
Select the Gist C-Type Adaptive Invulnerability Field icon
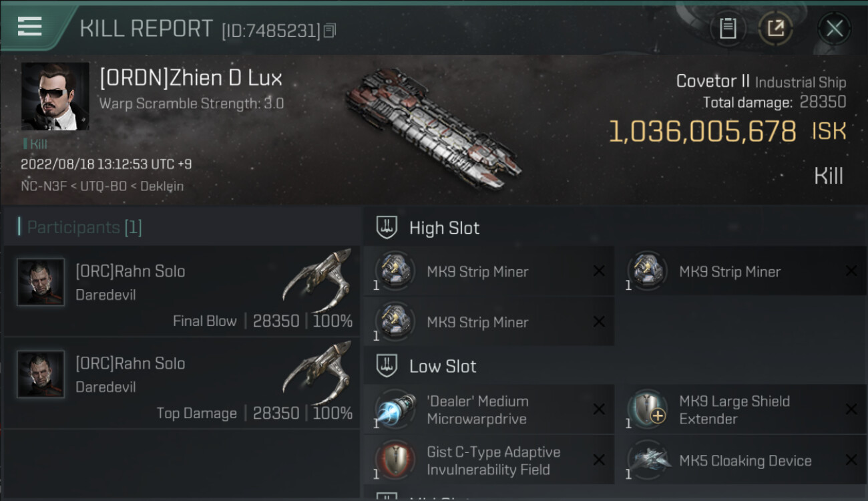tap(395, 460)
